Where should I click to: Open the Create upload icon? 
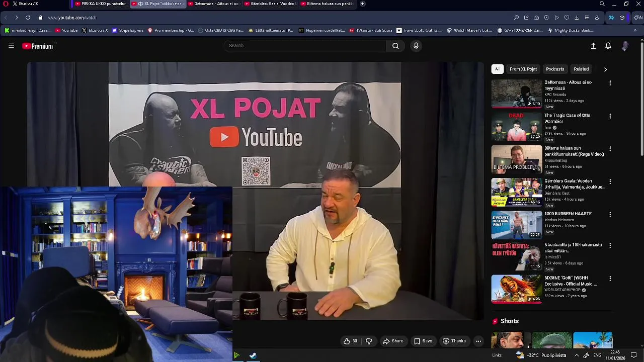pyautogui.click(x=593, y=46)
